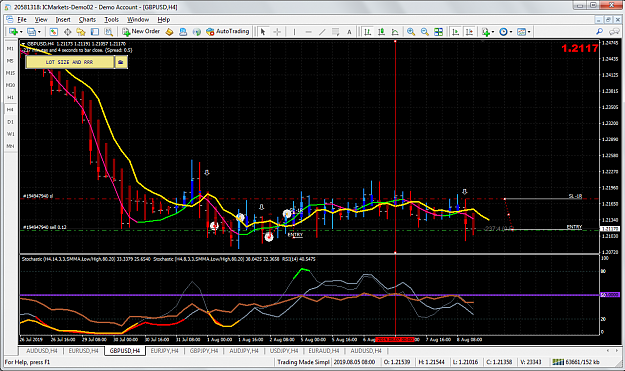This screenshot has height=371, width=625.
Task: Switch to the USDJPY,H4 chart tab
Action: point(284,351)
